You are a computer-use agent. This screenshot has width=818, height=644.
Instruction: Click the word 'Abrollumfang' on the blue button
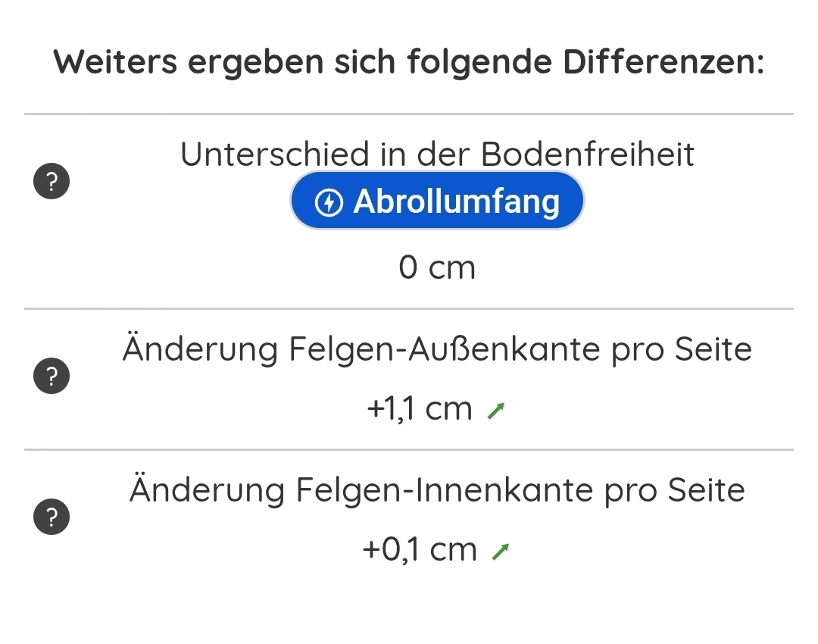[x=456, y=202]
